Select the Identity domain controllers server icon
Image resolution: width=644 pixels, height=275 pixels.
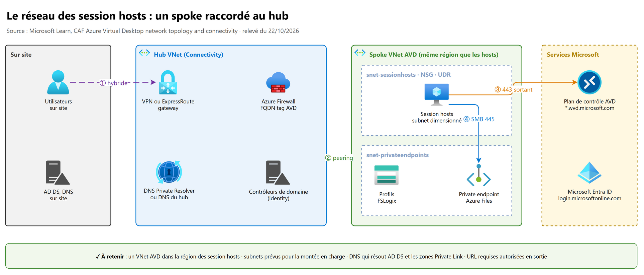(x=278, y=173)
